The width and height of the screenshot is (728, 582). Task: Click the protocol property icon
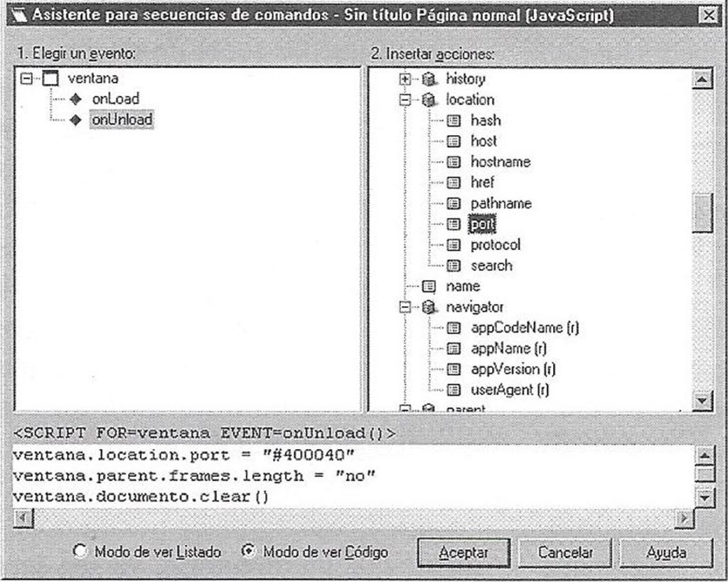[454, 244]
